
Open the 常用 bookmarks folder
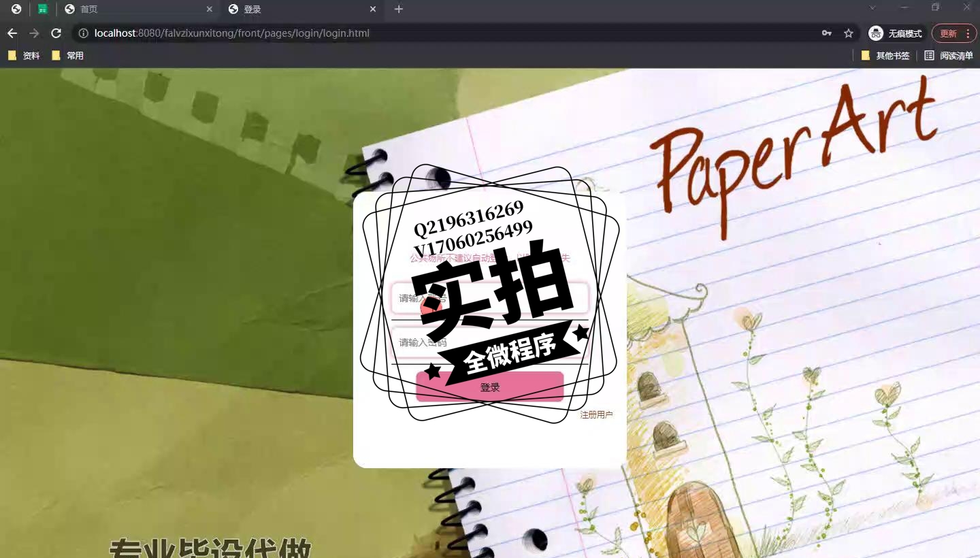pos(67,56)
